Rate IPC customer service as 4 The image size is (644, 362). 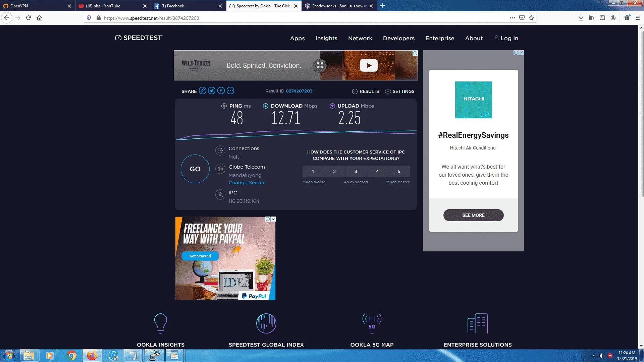377,171
